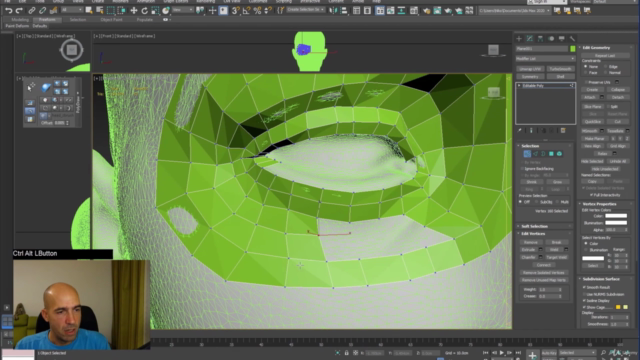Select Edge sub-object level icon
This screenshot has width=640, height=360.
(x=535, y=154)
